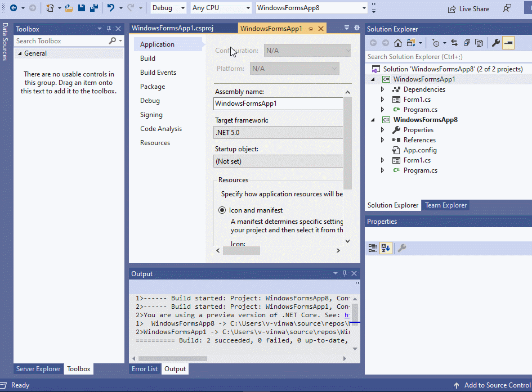Click the Alphabetical sort icon in Properties panel
Viewport: 532px width, 392px height.
pyautogui.click(x=386, y=248)
